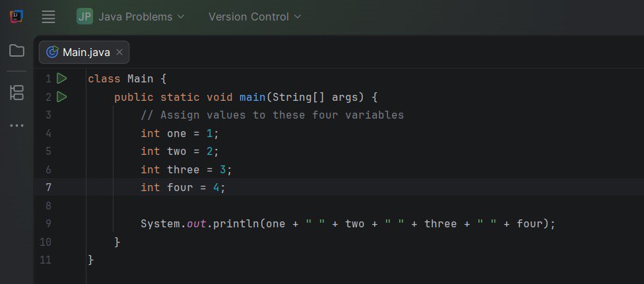644x284 pixels.
Task: Click the closing brace on line 10
Action: [x=117, y=242]
